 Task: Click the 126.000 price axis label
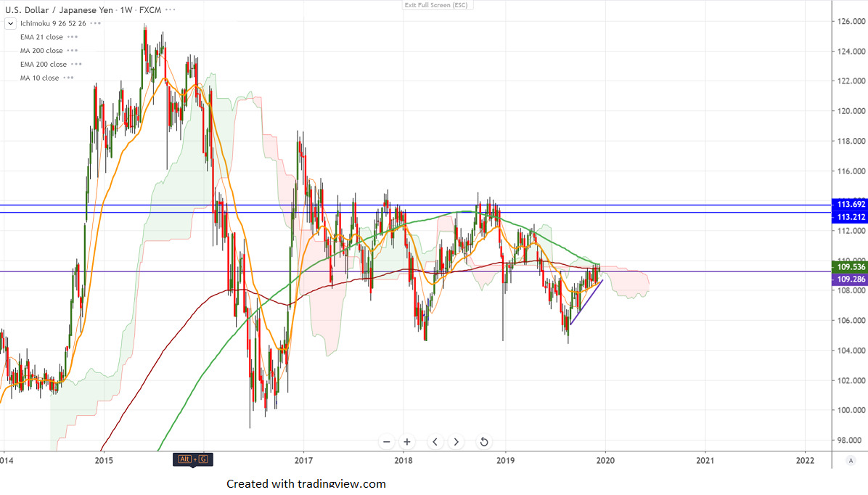(x=851, y=22)
